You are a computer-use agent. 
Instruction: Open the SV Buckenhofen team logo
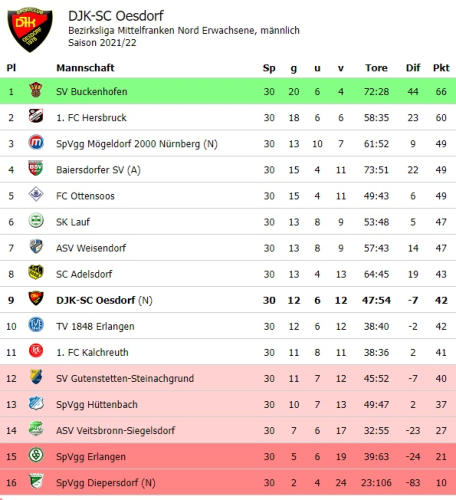pyautogui.click(x=36, y=90)
